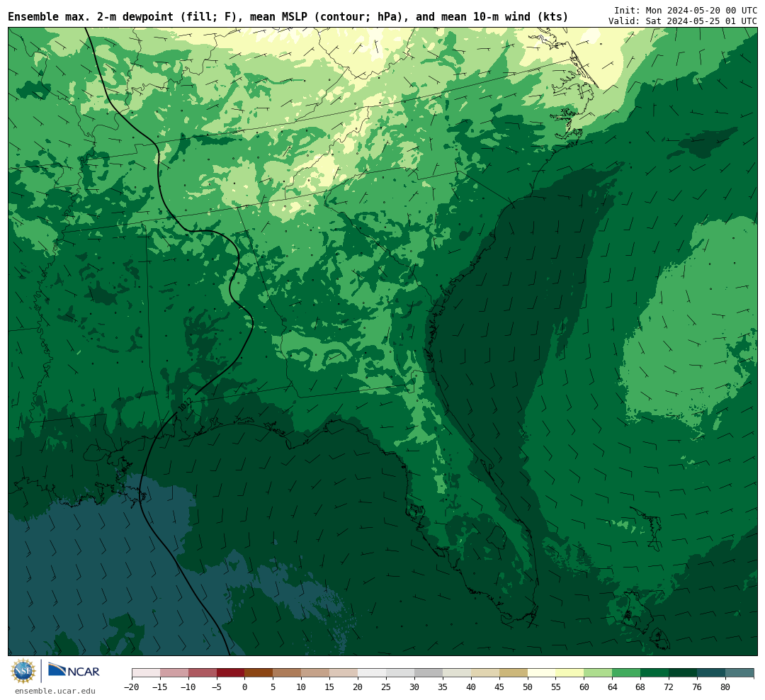Click the '25' colorbar tick label
Screen dimensions: 765x700
click(387, 687)
